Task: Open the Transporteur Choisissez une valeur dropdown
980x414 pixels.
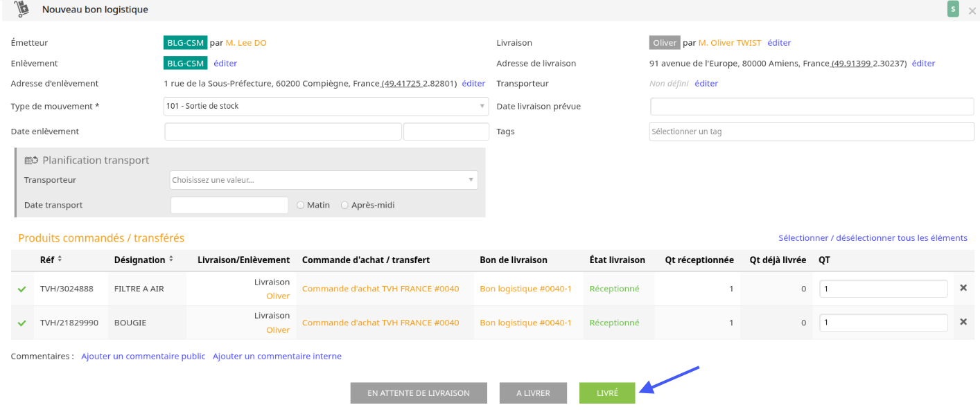Action: tap(324, 180)
